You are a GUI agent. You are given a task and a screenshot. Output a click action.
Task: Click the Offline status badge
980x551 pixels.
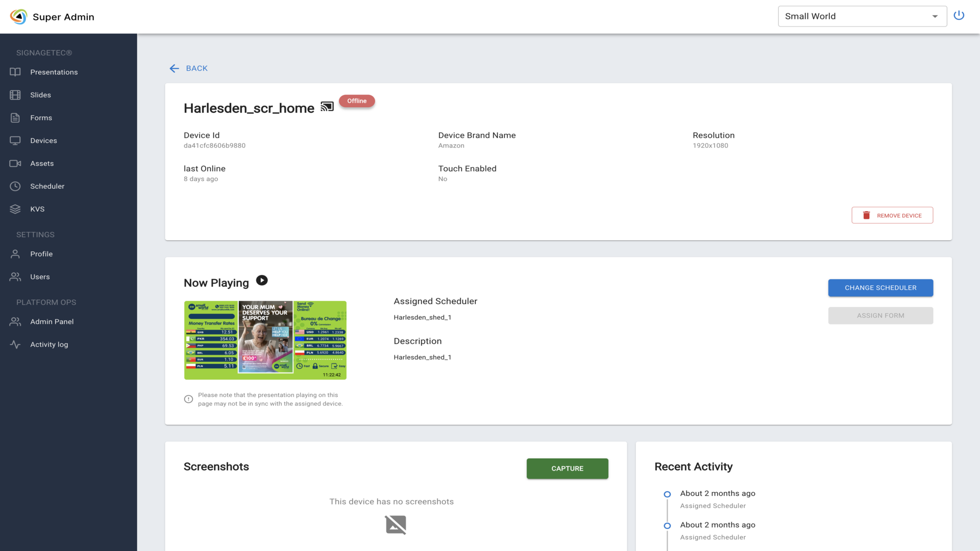(x=357, y=101)
